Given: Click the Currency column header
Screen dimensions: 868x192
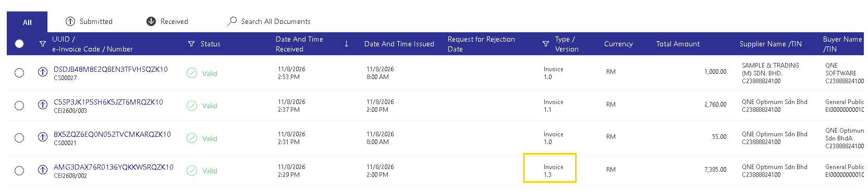Looking at the screenshot, I should pos(618,44).
